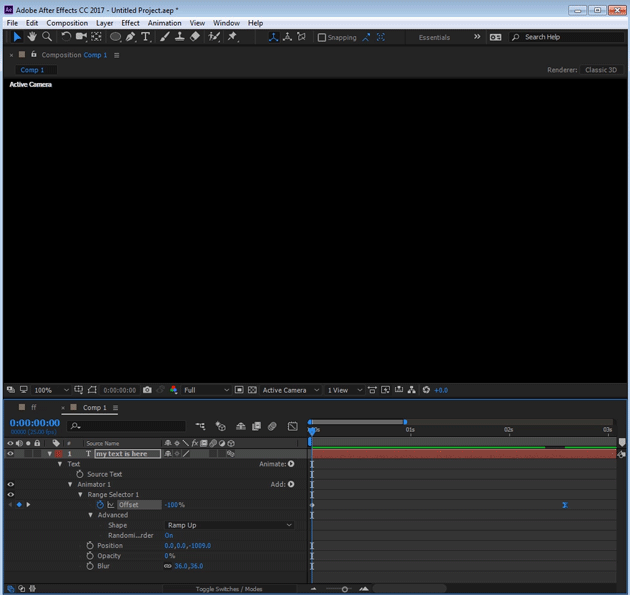
Task: Open the Effect menu
Action: [x=130, y=23]
